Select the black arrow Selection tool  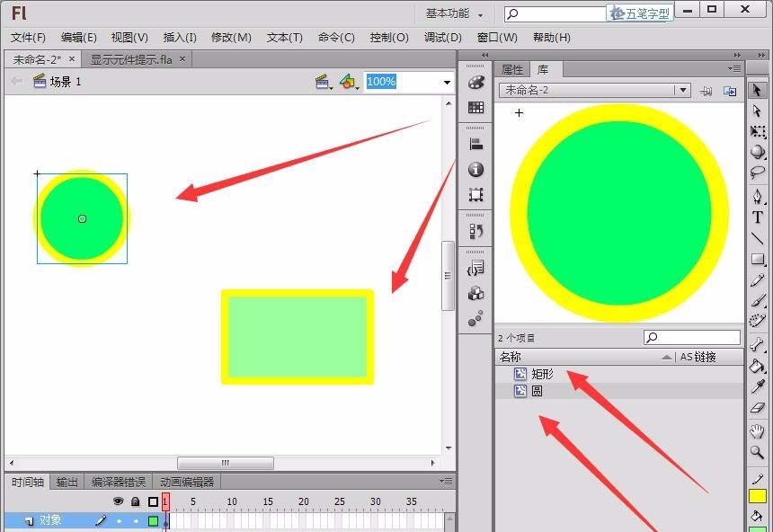757,90
